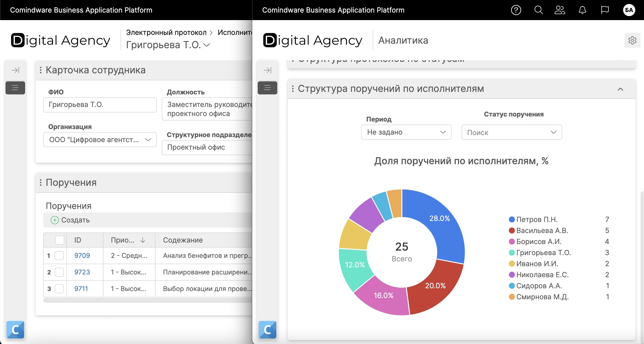The image size is (644, 344).
Task: Open the hamburger menu in employee card window
Action: pos(15,88)
